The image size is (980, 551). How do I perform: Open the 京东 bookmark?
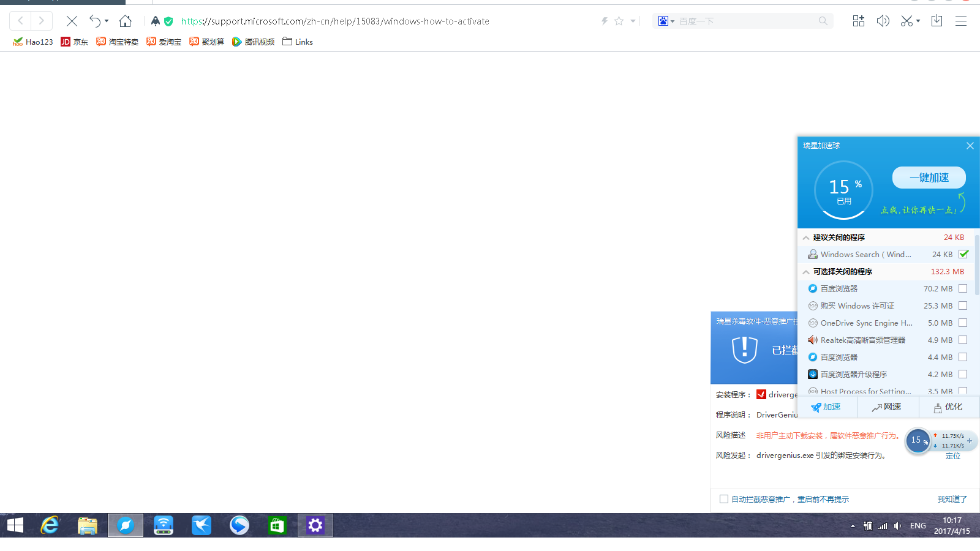(74, 42)
